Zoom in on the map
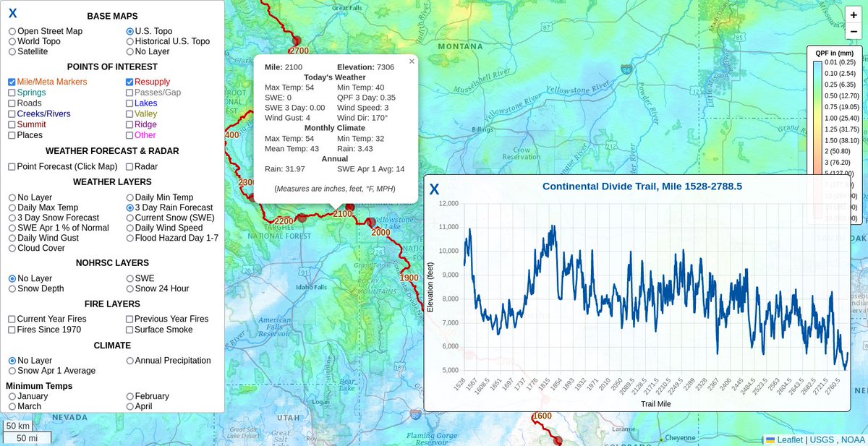This screenshot has height=446, width=868. coord(854,14)
